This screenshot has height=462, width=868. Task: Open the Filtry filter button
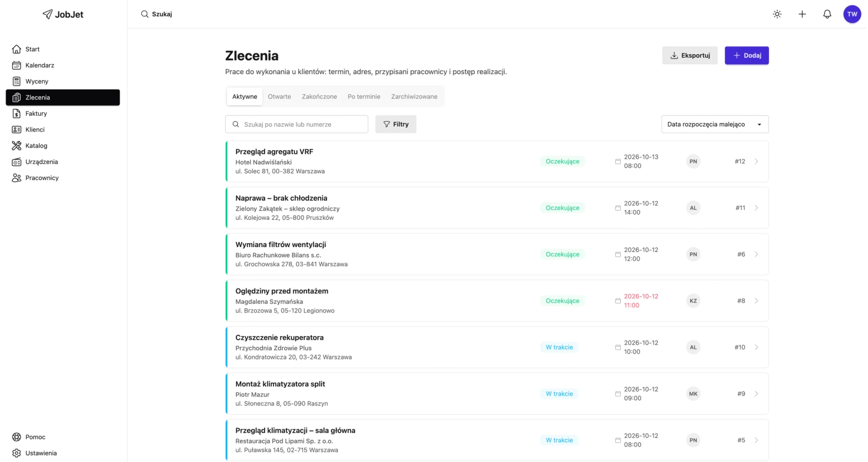click(395, 124)
